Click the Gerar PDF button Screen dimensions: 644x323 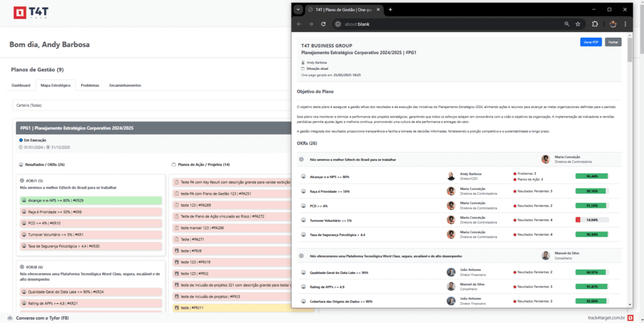tap(591, 42)
